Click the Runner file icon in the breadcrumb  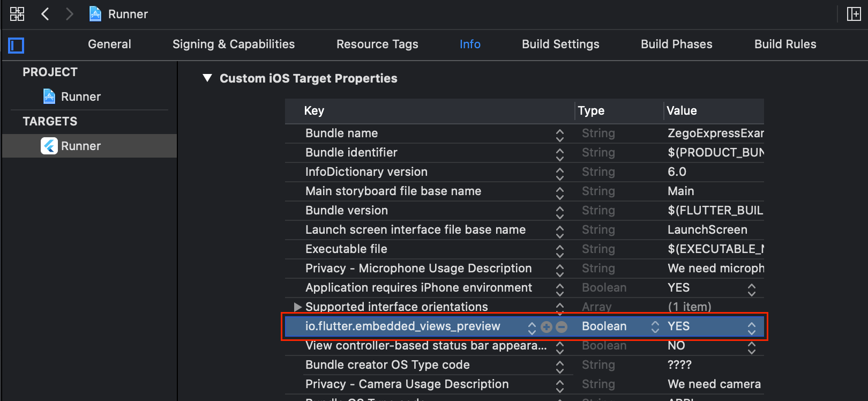point(95,14)
